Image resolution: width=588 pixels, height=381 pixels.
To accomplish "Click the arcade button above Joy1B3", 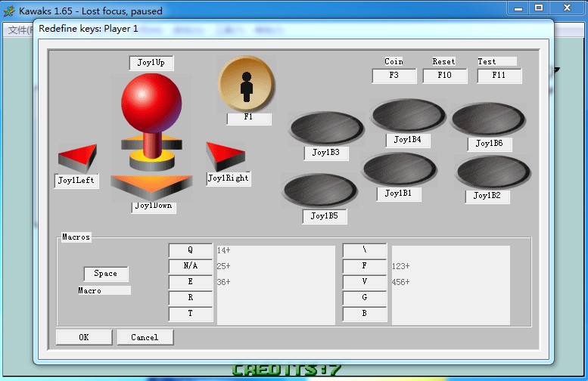I will click(326, 128).
